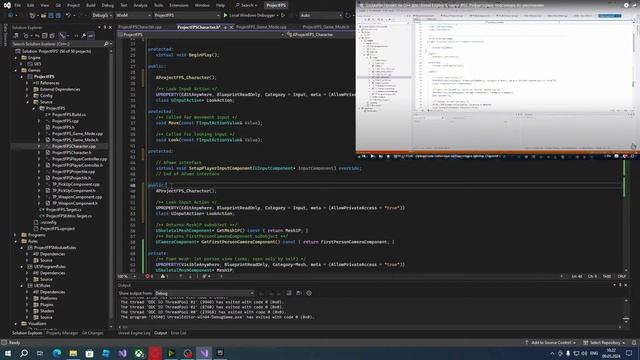This screenshot has height=360, width=640.
Task: Click the Undo toolbar icon
Action: click(x=69, y=15)
